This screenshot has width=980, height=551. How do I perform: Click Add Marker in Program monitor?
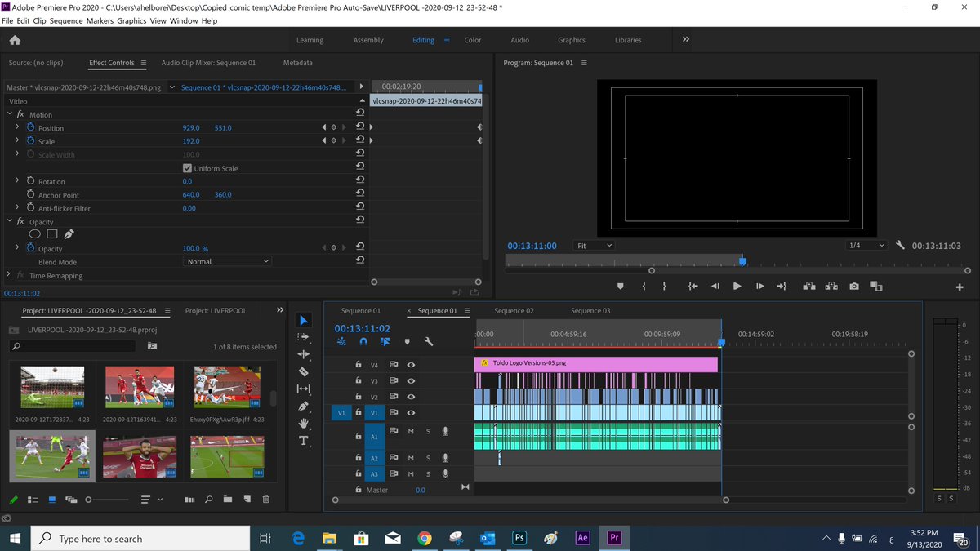tap(620, 286)
